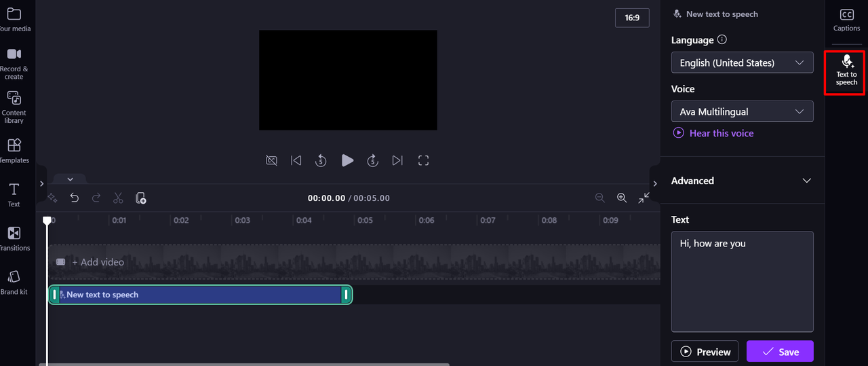Preview the text to speech audio
Screen dimensions: 868x366
pos(705,352)
